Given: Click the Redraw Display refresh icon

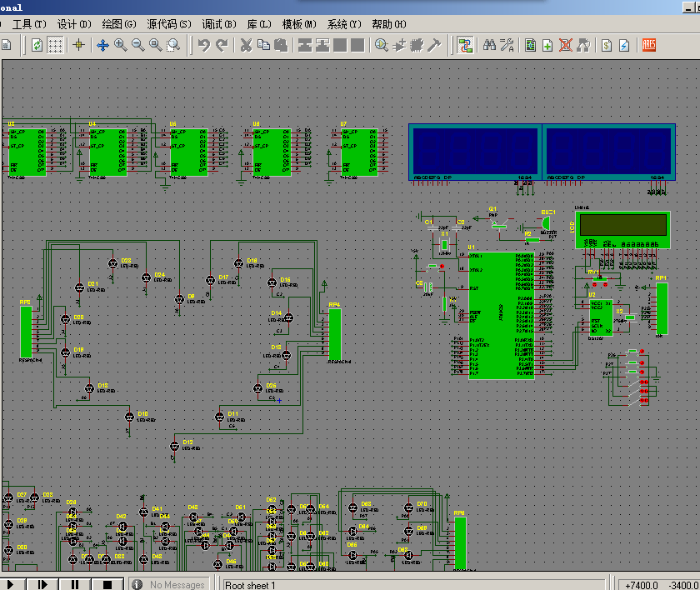Looking at the screenshot, I should 37,45.
